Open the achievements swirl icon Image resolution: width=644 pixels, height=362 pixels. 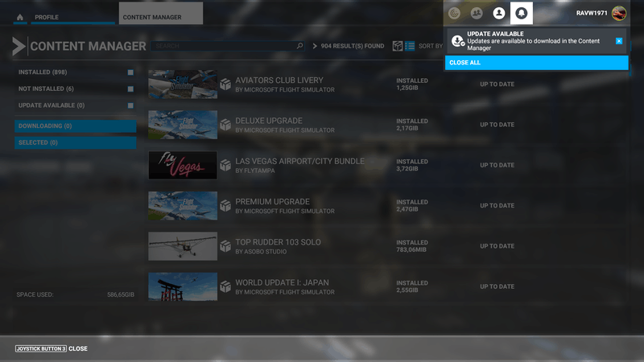click(454, 13)
